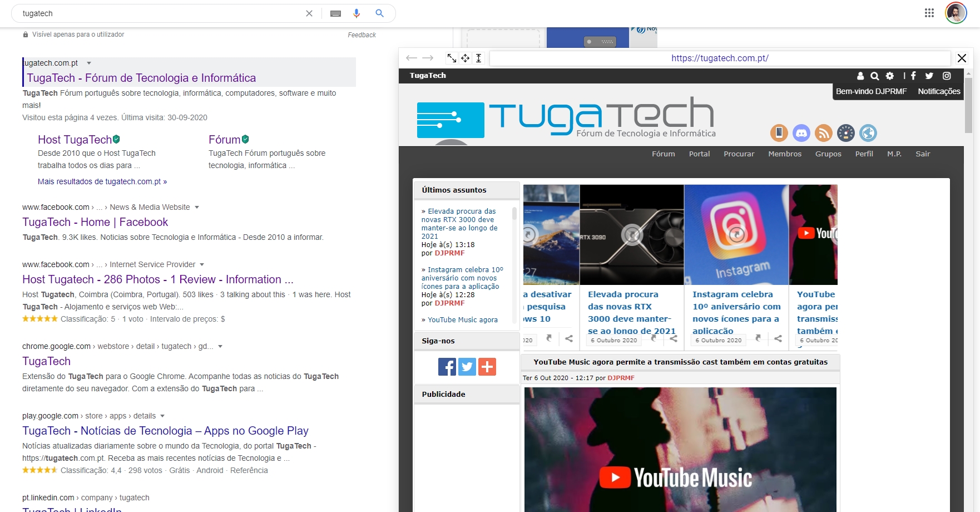This screenshot has height=512, width=980.
Task: Open Perfil in TugaTech navigation menu
Action: click(x=864, y=154)
